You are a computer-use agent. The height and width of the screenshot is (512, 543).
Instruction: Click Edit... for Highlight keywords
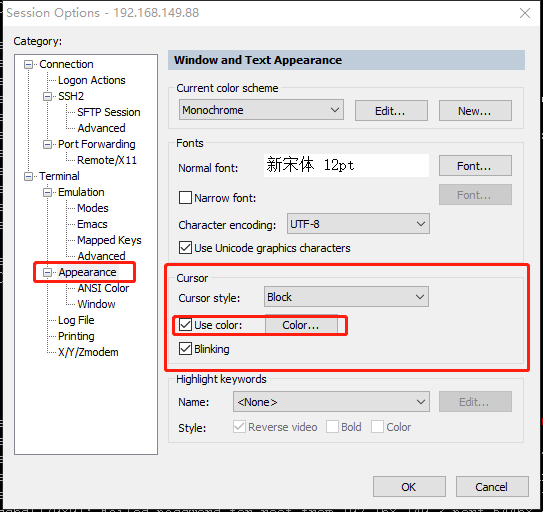coord(475,402)
